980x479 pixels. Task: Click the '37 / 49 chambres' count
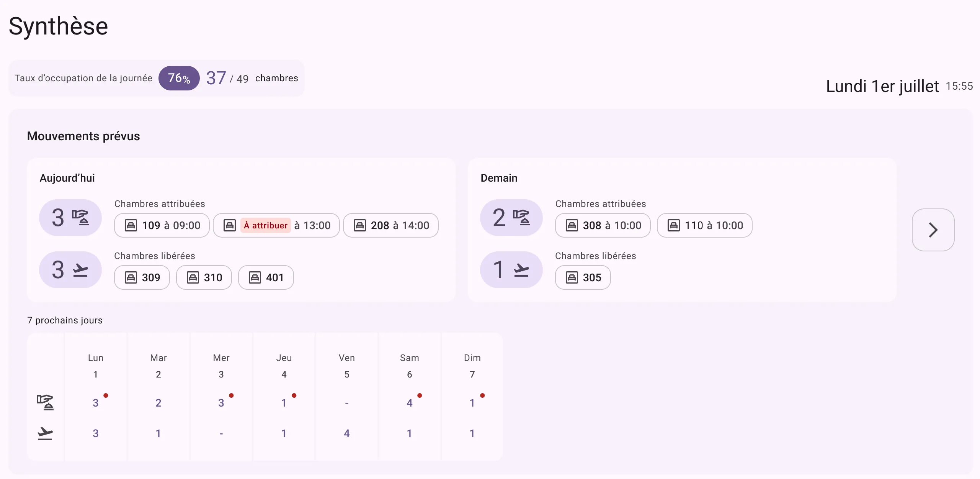pyautogui.click(x=252, y=78)
